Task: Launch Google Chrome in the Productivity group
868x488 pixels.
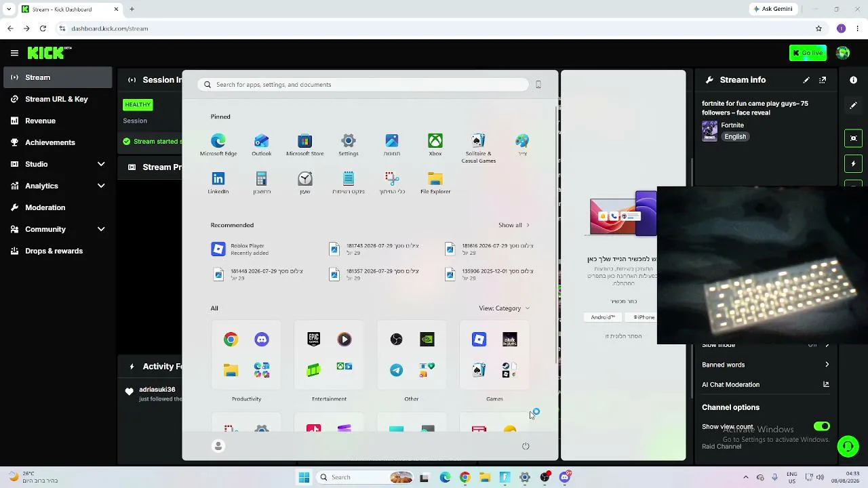Action: pos(231,340)
